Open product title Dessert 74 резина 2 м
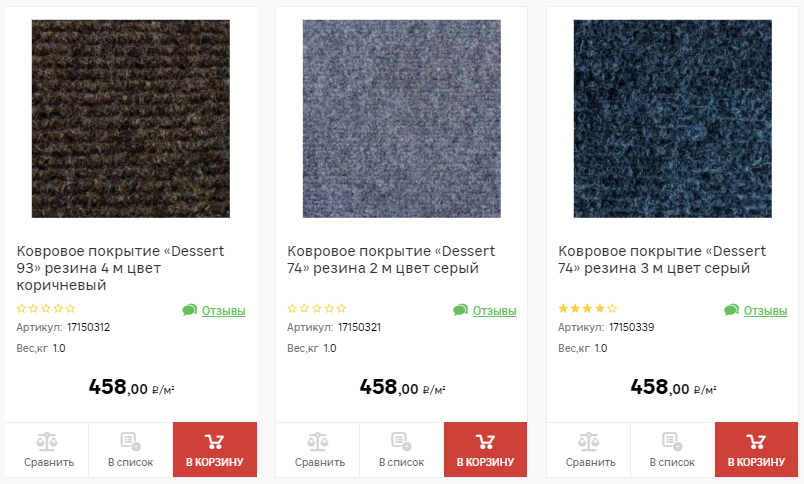This screenshot has width=804, height=484. (391, 259)
